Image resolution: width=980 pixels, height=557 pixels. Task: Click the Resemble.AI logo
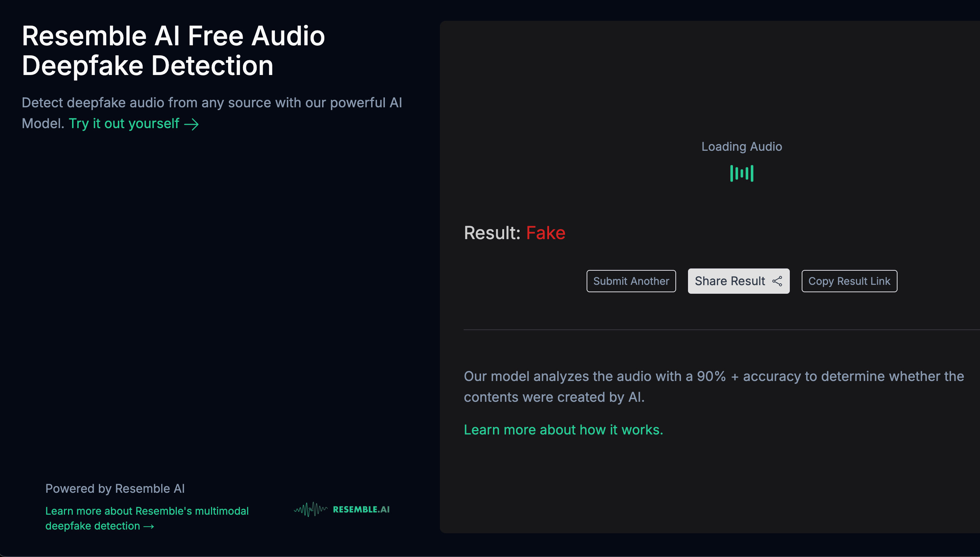pyautogui.click(x=342, y=509)
